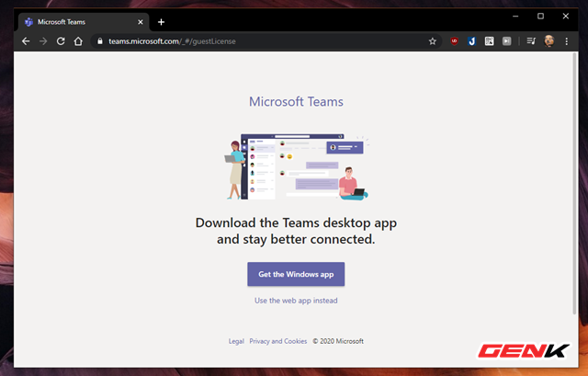The width and height of the screenshot is (588, 376).
Task: Close the Microsoft Teams tab
Action: (141, 21)
